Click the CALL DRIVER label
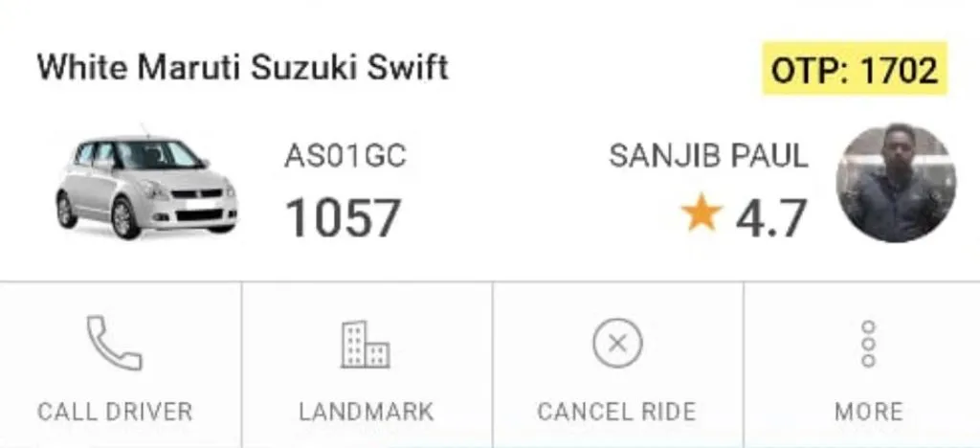The image size is (980, 448). coord(115,412)
